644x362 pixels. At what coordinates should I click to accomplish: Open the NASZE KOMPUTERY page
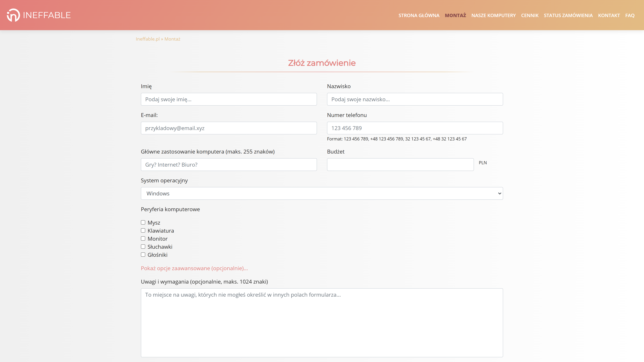493,15
